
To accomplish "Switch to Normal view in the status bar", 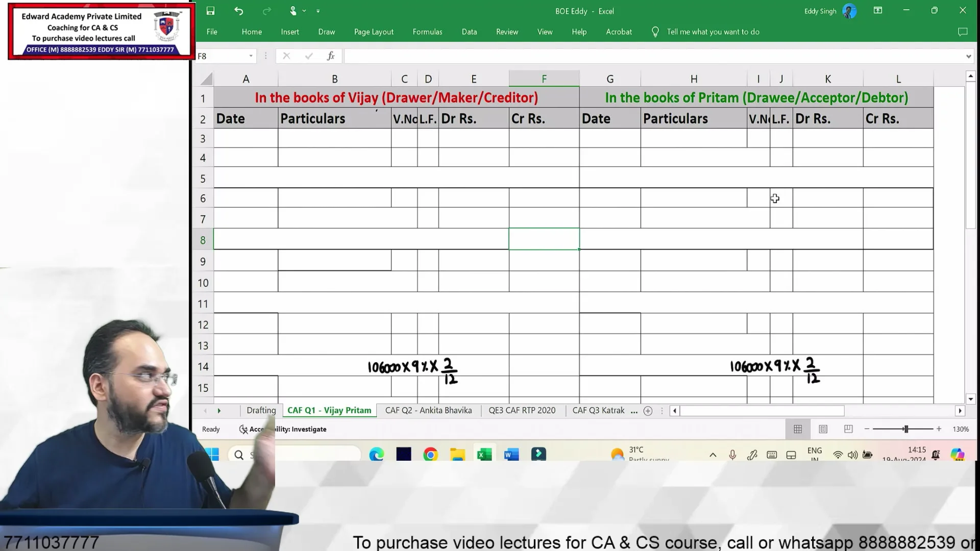I will coord(798,429).
